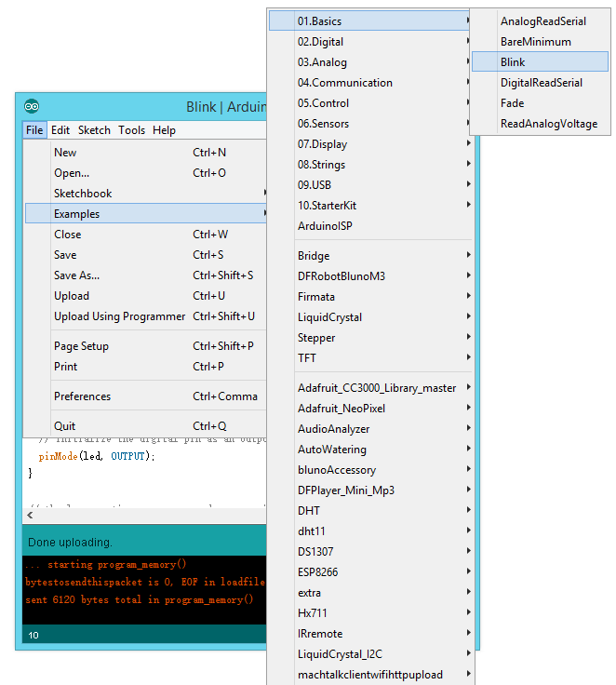
Task: Click Save in the File menu
Action: click(x=145, y=255)
